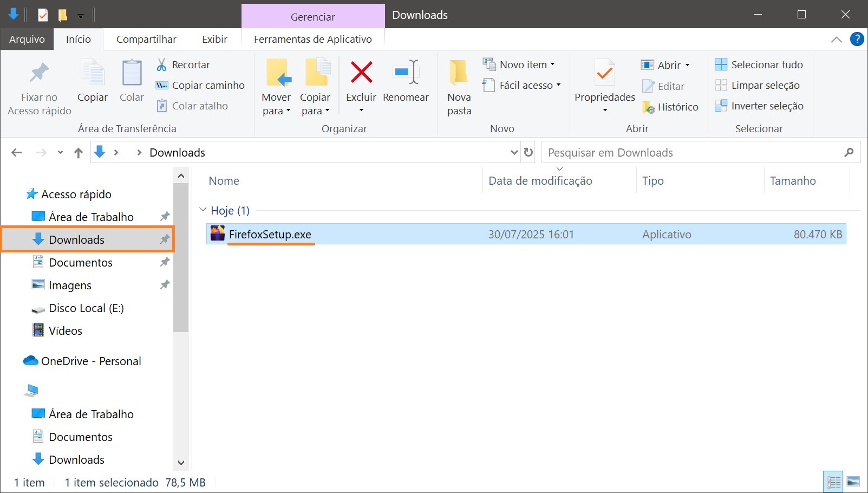Click the red Excluir X icon
The height and width of the screenshot is (493, 868).
(361, 73)
